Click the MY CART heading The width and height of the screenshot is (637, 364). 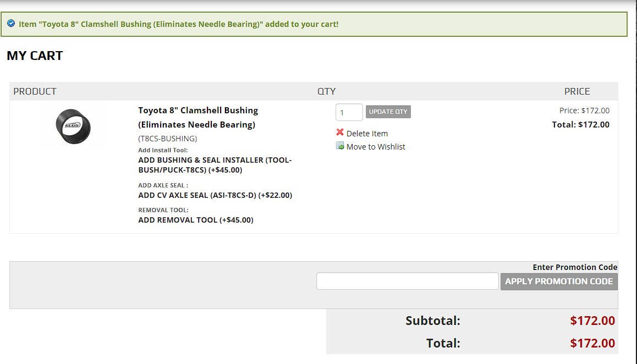35,56
